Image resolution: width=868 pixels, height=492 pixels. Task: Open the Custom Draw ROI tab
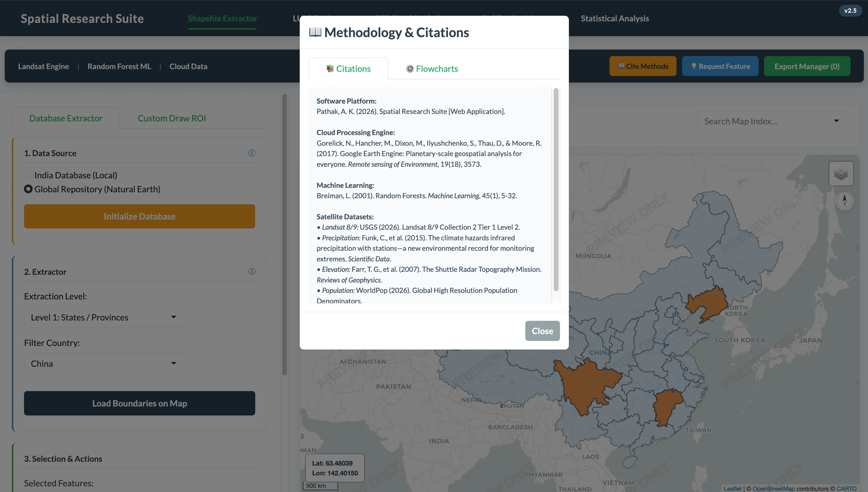coord(171,118)
